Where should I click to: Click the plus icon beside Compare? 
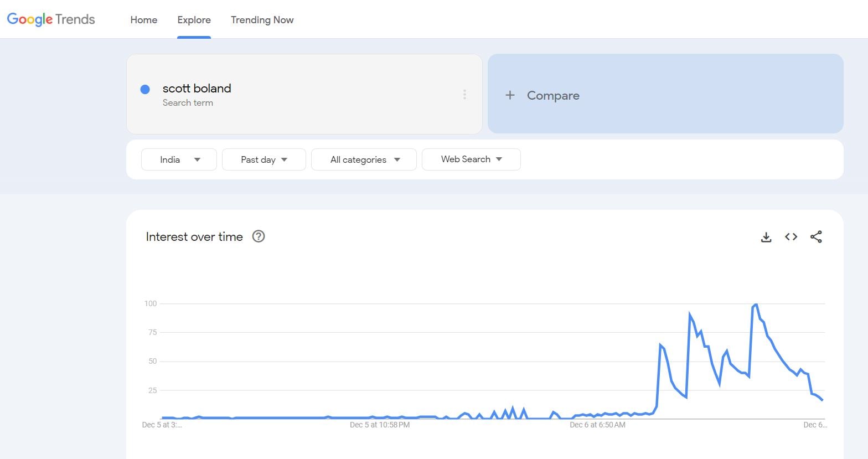510,95
